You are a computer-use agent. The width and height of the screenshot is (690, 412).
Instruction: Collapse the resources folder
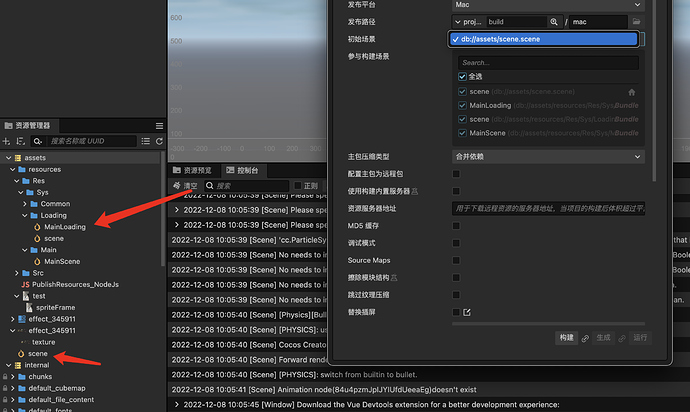click(x=13, y=169)
